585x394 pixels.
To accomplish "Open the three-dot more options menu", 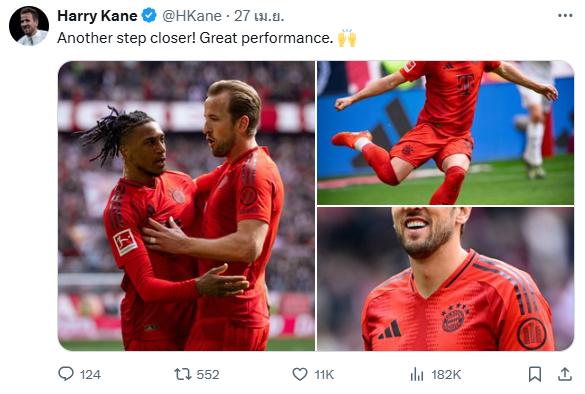I will click(565, 16).
